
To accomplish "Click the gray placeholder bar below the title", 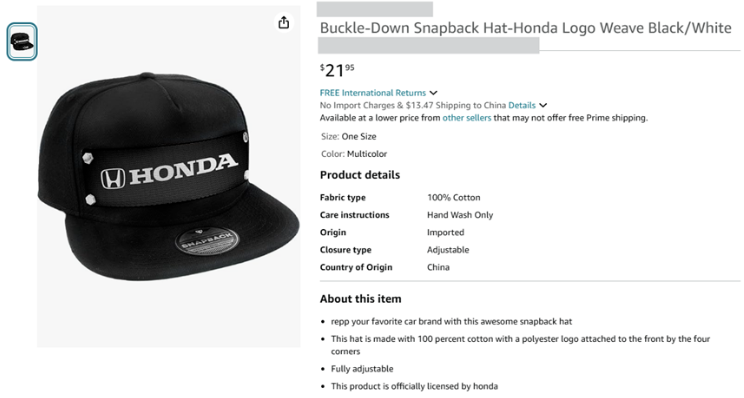I will coord(428,46).
